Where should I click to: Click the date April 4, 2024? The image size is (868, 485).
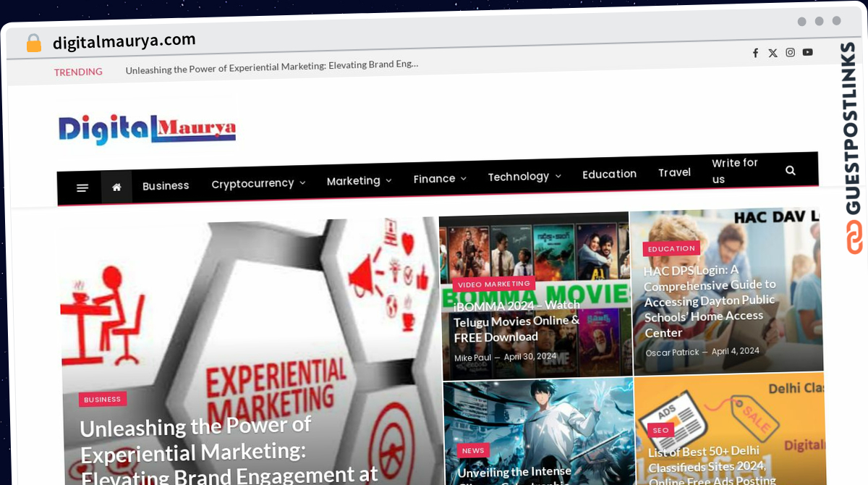tap(735, 351)
